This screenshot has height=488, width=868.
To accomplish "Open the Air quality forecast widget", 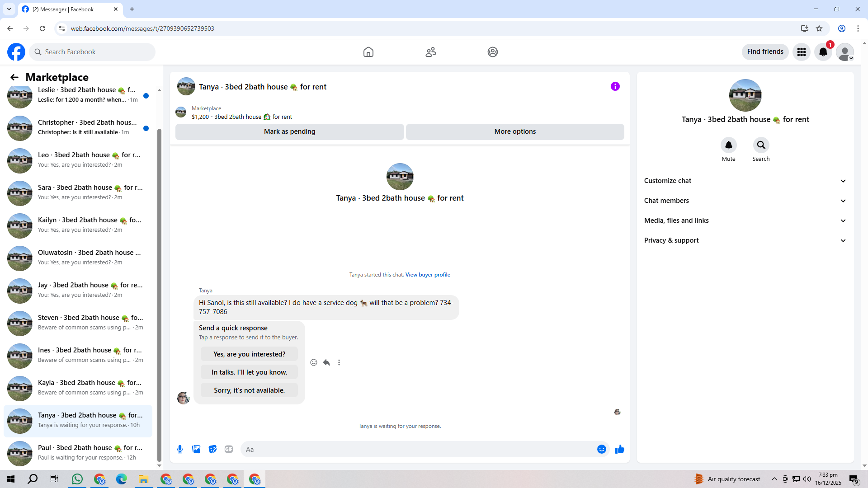I will point(727,479).
